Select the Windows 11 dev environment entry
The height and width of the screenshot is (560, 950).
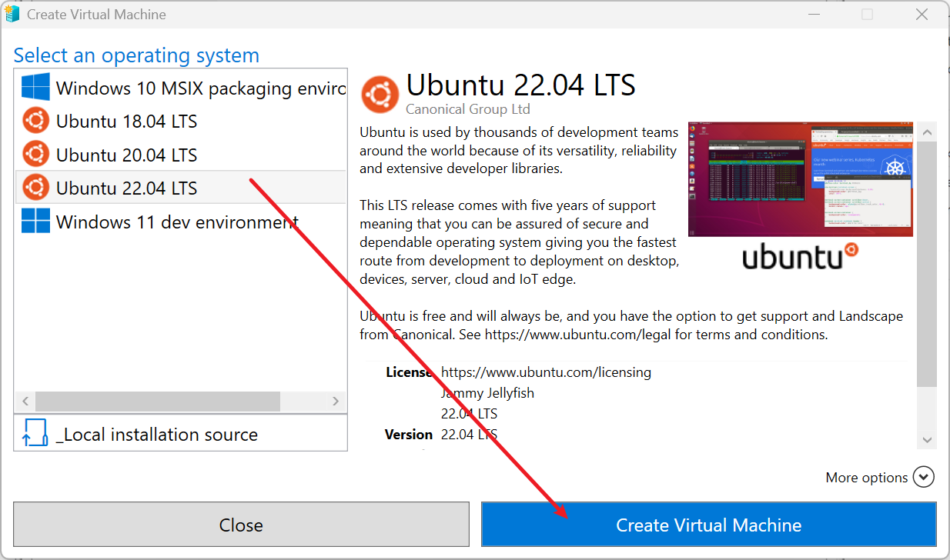click(175, 221)
